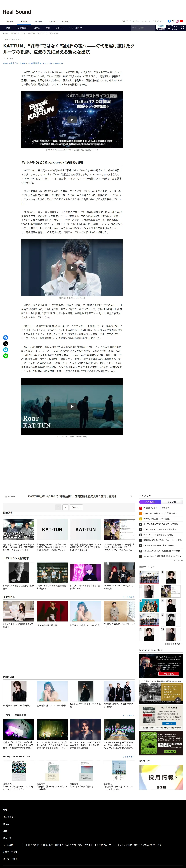Click もっとみる next to インタビュー section

[128, 597]
